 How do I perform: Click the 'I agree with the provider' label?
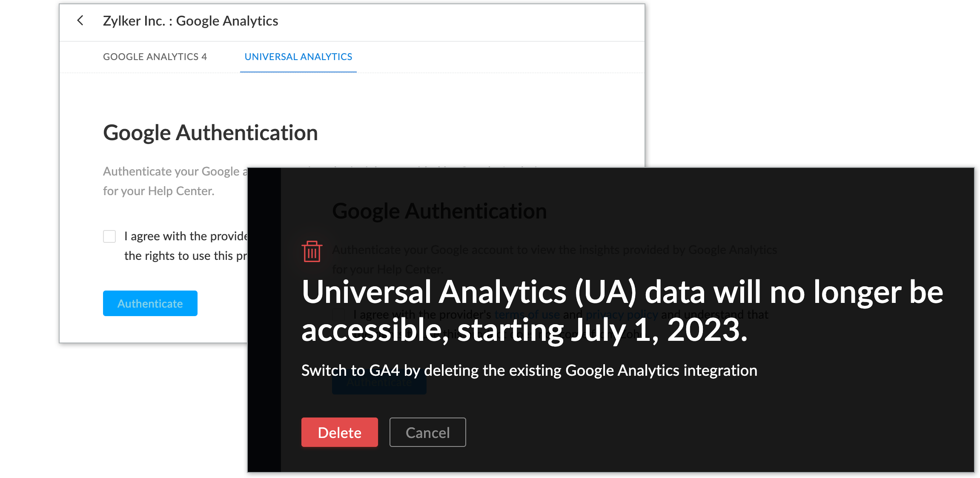point(186,236)
